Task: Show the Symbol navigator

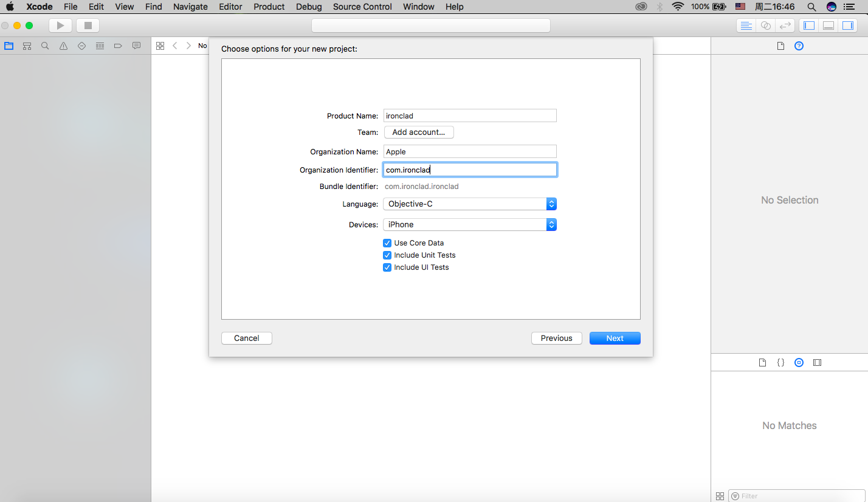Action: coord(27,46)
